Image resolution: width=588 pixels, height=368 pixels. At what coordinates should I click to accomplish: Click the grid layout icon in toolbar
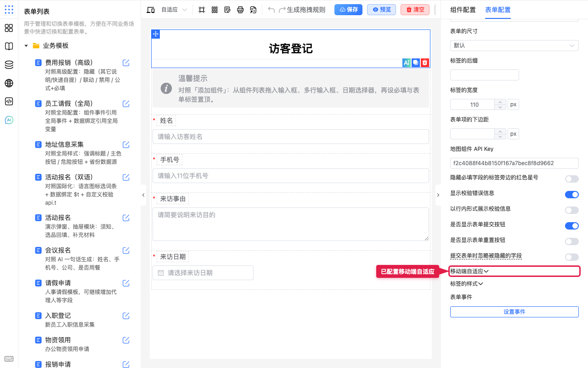(x=215, y=10)
